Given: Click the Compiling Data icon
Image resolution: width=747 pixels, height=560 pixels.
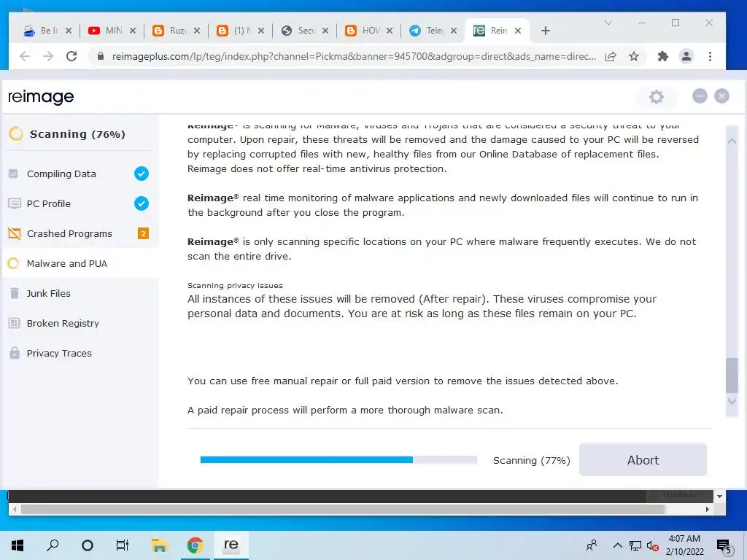Looking at the screenshot, I should pyautogui.click(x=14, y=174).
